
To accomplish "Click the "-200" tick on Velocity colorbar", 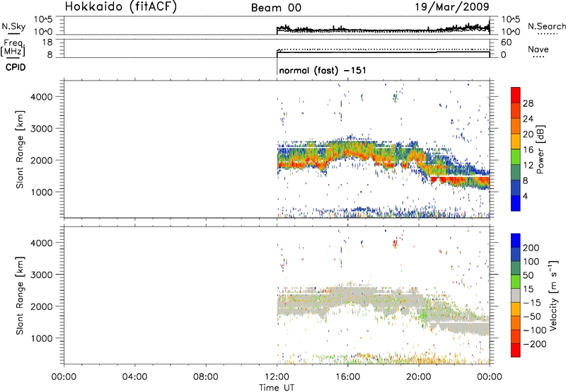I will (535, 344).
